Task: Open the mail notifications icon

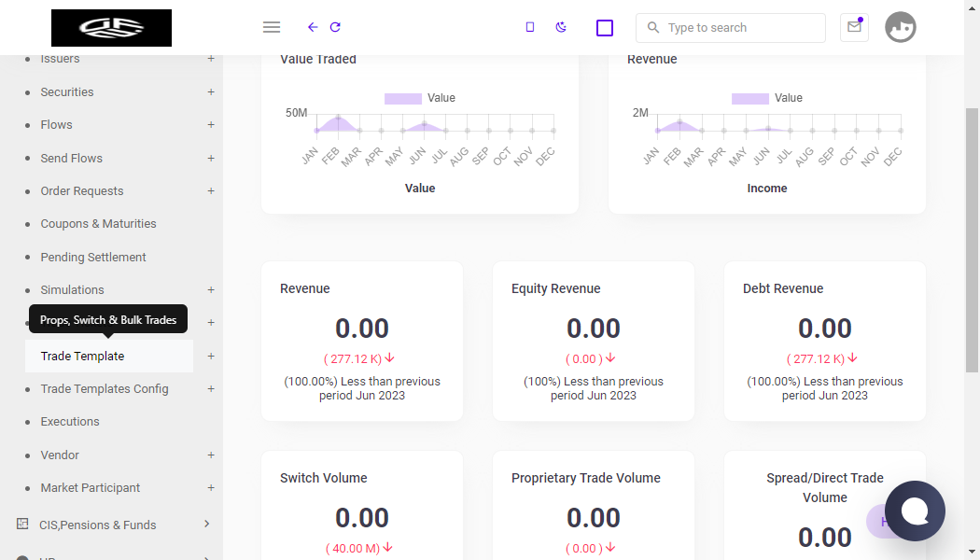Action: tap(854, 27)
